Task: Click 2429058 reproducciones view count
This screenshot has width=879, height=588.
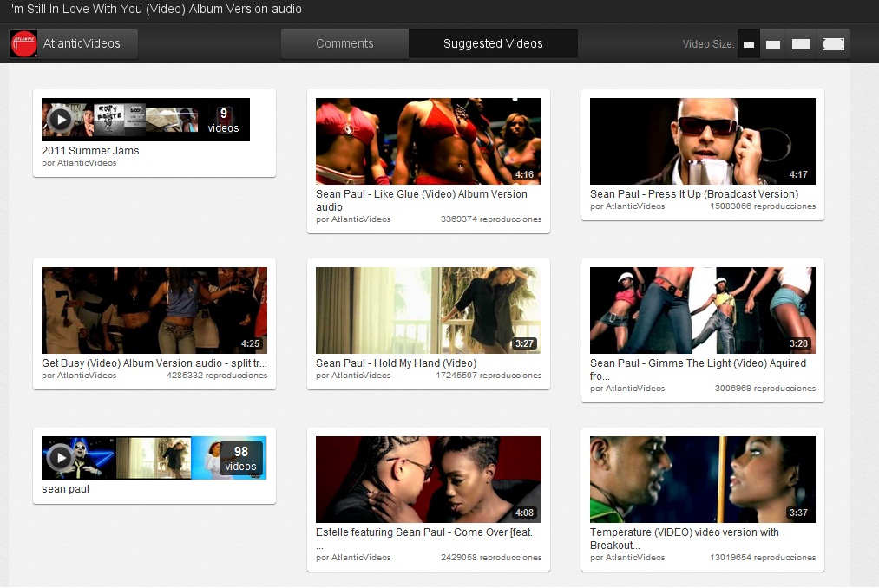Action: click(x=491, y=558)
